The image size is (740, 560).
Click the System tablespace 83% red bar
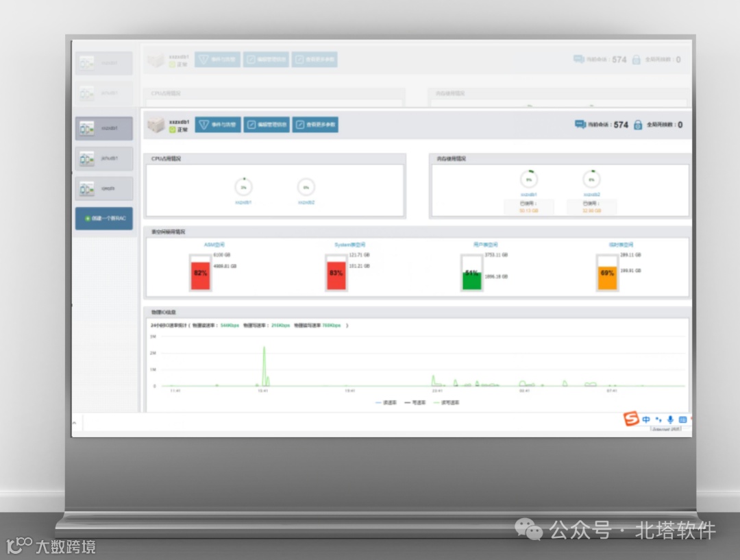336,276
